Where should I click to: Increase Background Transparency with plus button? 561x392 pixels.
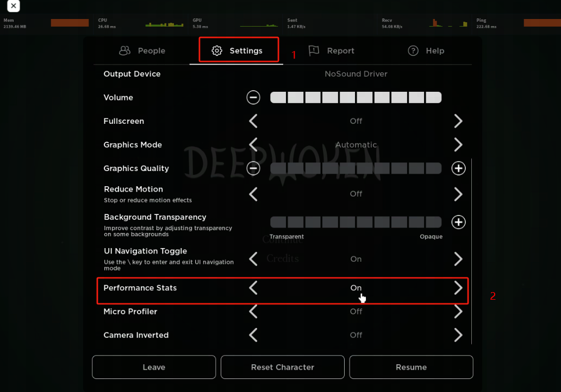[458, 222]
